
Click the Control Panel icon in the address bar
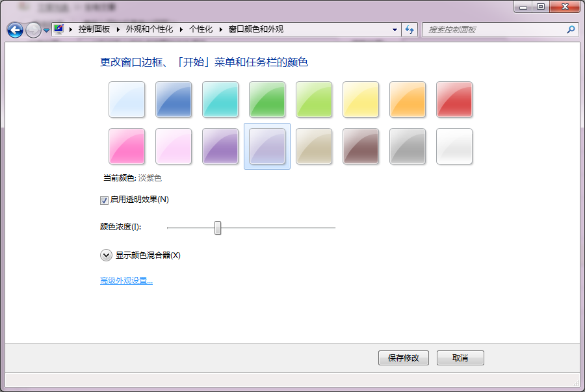[x=57, y=29]
